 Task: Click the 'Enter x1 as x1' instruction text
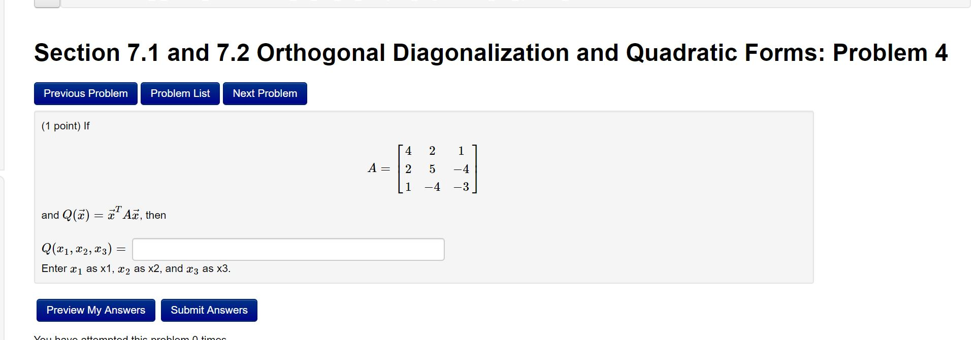point(136,269)
